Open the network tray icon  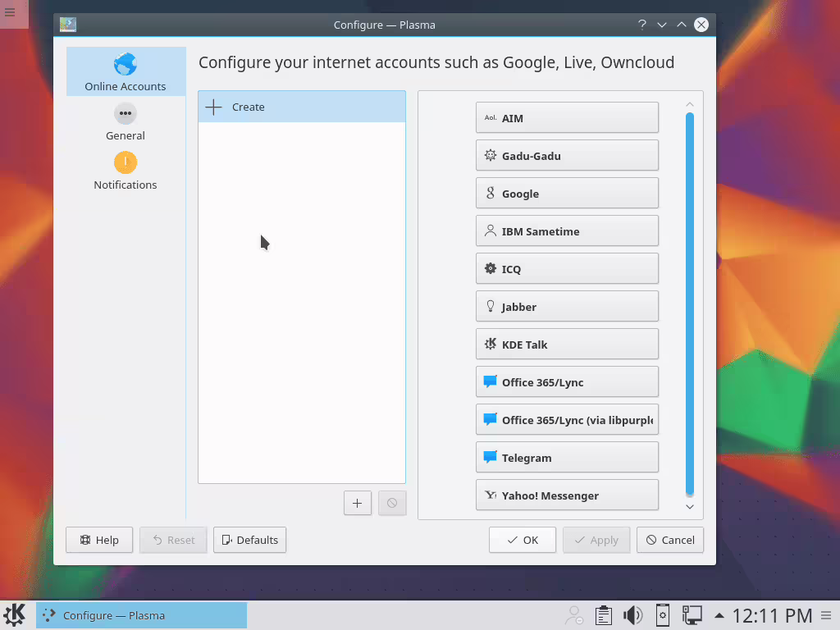pyautogui.click(x=692, y=615)
